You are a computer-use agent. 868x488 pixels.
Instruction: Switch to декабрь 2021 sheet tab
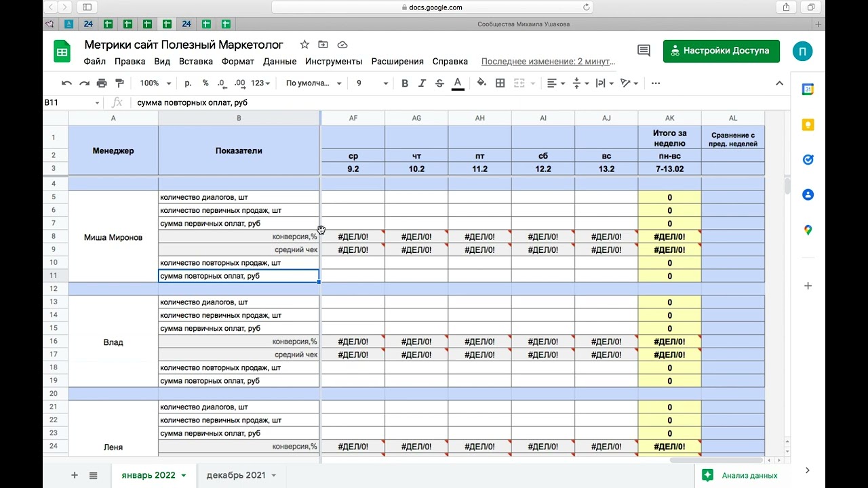236,475
